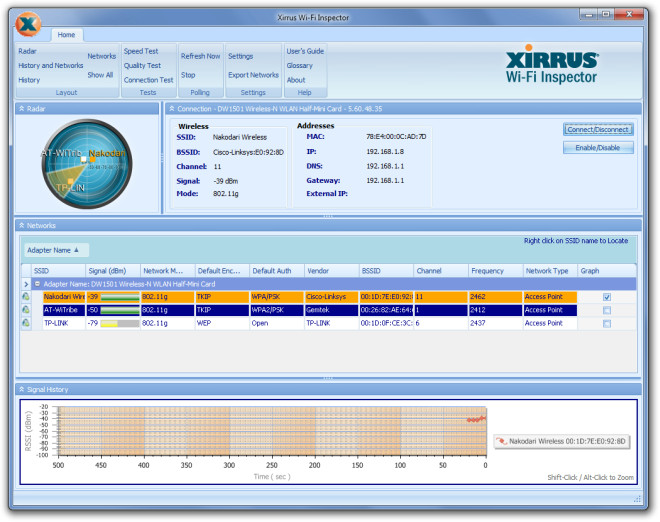
Task: Click the network icon beside TP-LINK row
Action: point(26,323)
